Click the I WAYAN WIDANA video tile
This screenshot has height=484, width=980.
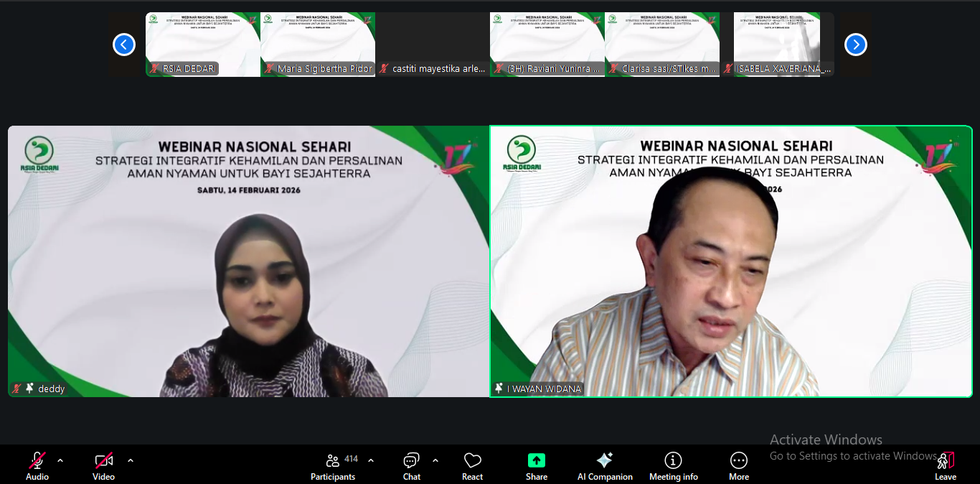click(730, 261)
